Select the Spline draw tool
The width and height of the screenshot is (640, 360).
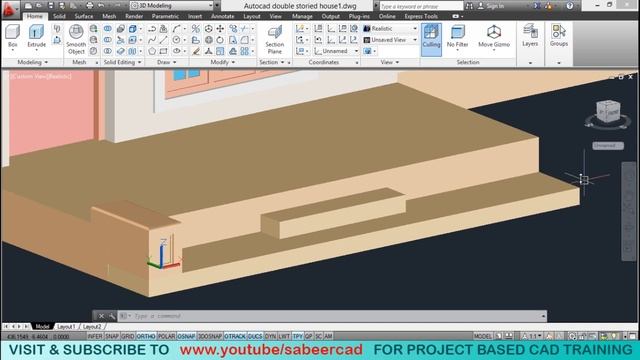[x=152, y=40]
